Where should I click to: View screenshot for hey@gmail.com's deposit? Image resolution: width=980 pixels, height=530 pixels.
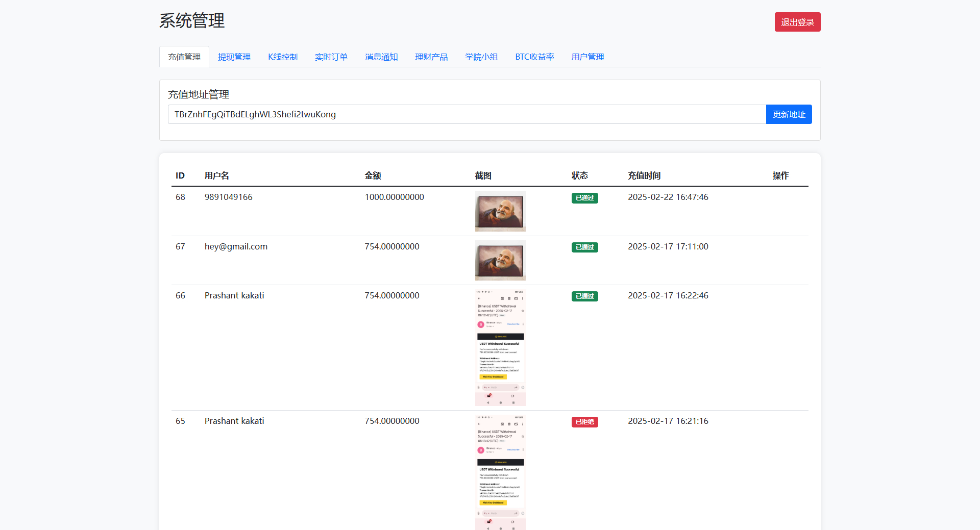click(x=500, y=260)
